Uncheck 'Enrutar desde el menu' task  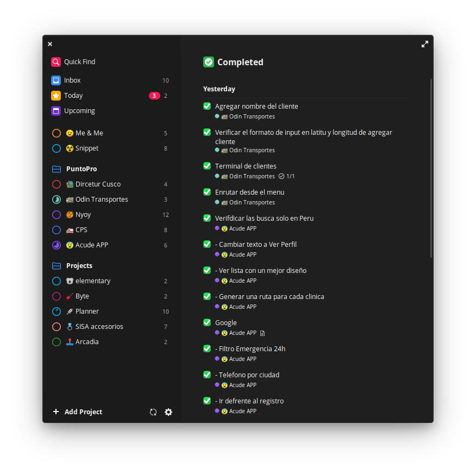(207, 192)
